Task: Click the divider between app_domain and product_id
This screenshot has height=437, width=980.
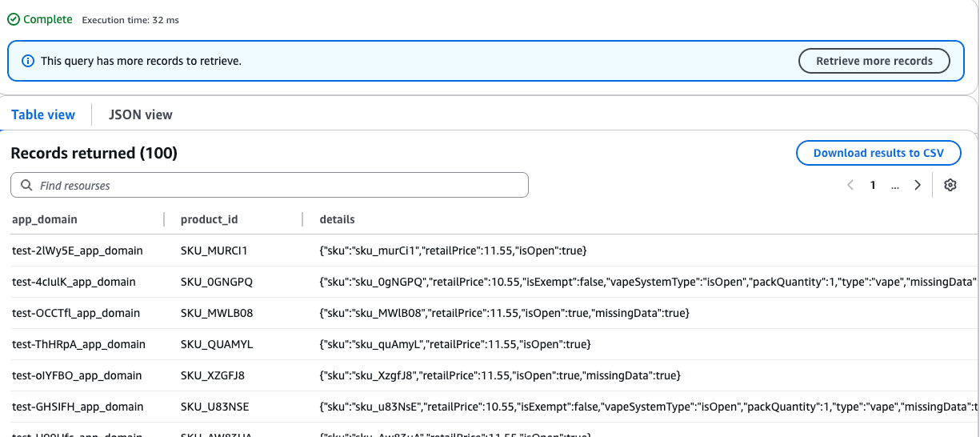Action: (x=164, y=219)
